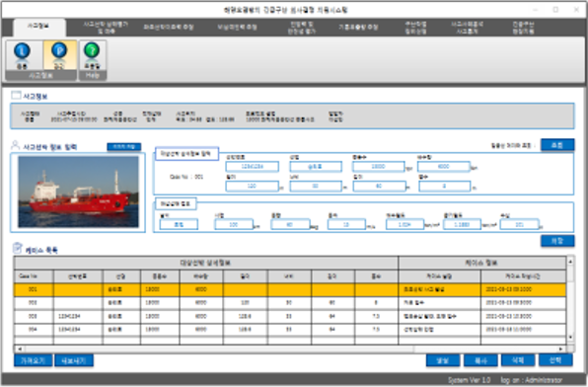Open the second ribbon tab with two-line label

[106, 27]
